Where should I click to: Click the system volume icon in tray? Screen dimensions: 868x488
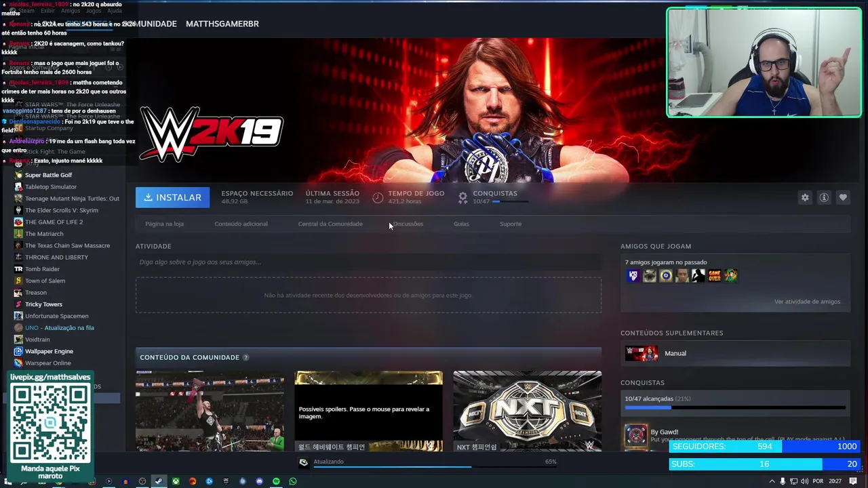pos(805,481)
